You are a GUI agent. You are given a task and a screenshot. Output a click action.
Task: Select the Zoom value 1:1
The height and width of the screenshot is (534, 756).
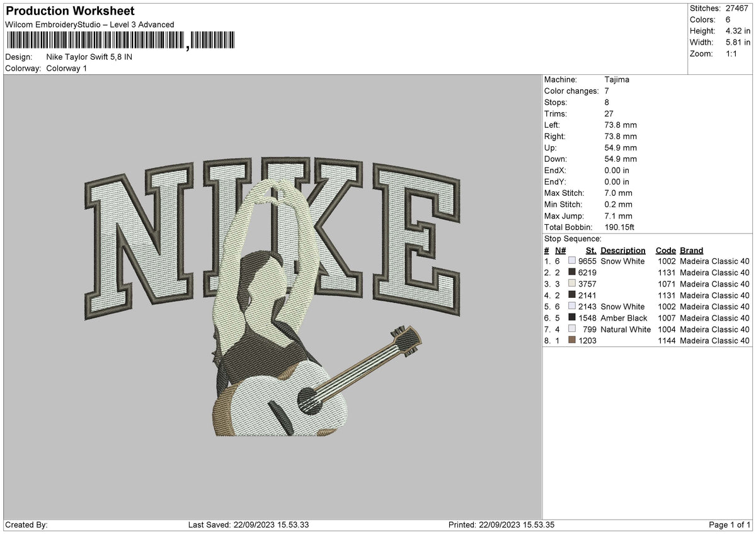pyautogui.click(x=732, y=54)
